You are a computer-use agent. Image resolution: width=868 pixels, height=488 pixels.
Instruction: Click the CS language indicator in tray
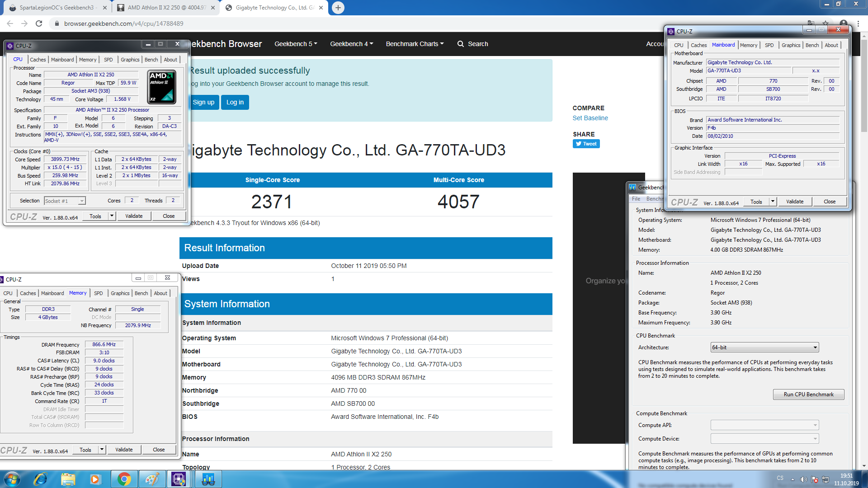[x=780, y=478]
